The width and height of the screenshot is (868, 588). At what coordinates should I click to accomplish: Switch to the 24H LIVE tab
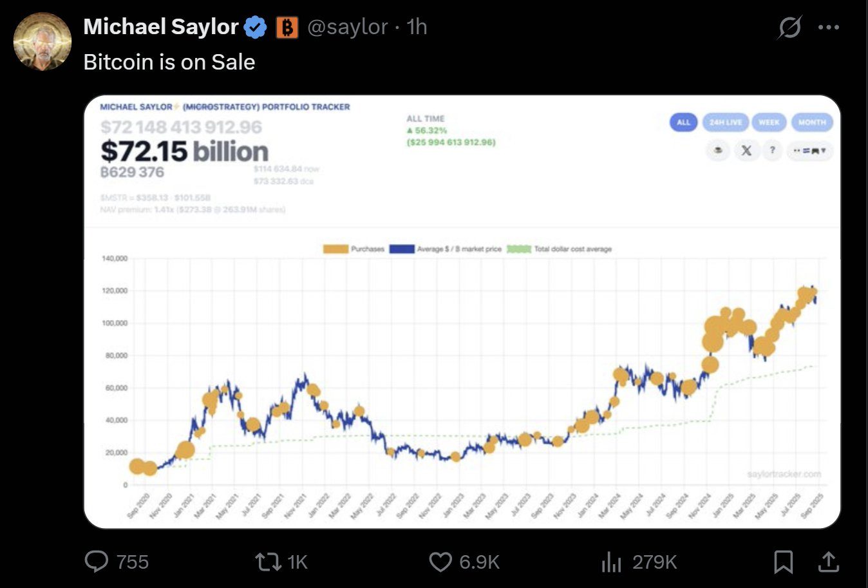pyautogui.click(x=726, y=122)
